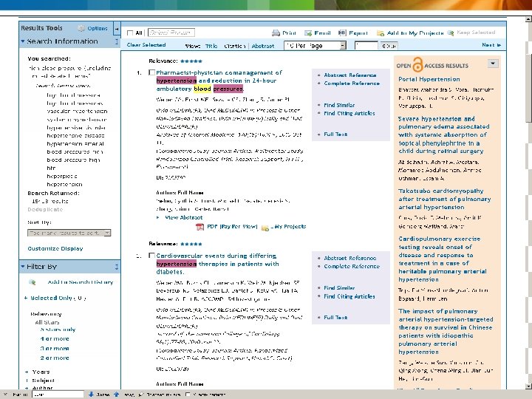Open Full Text for the Pharmacist-physician result
The height and width of the screenshot is (399, 532).
point(335,134)
